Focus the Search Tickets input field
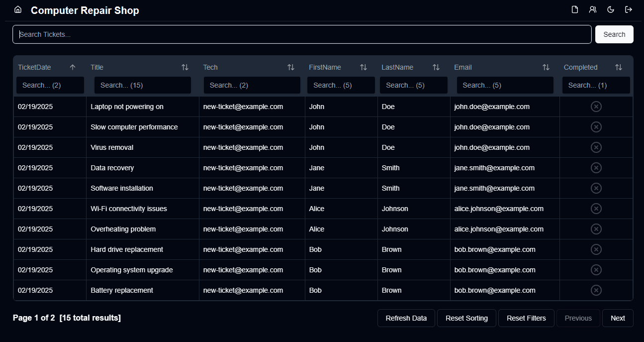Screen dimensions: 644x342 pyautogui.click(x=302, y=34)
